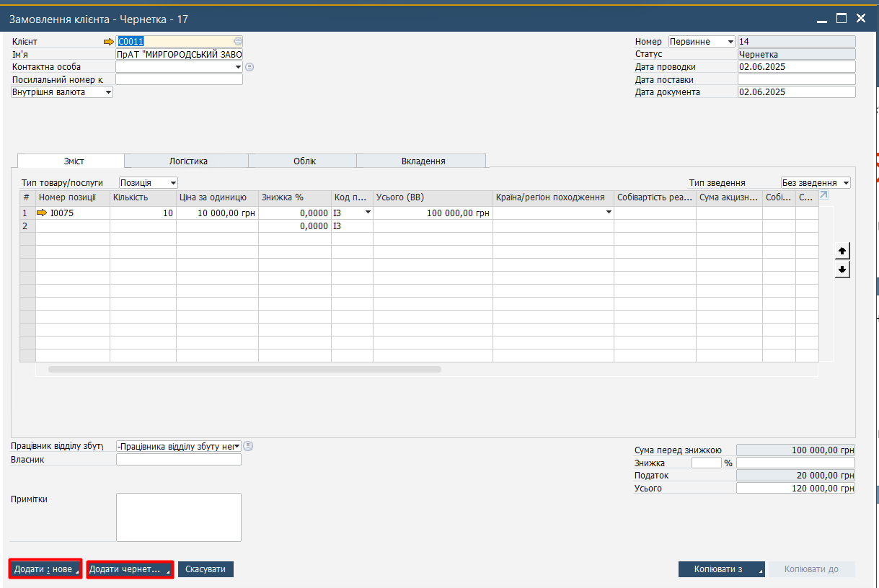Maximize the Замовлення клієнта window
The image size is (879, 588).
[x=841, y=19]
